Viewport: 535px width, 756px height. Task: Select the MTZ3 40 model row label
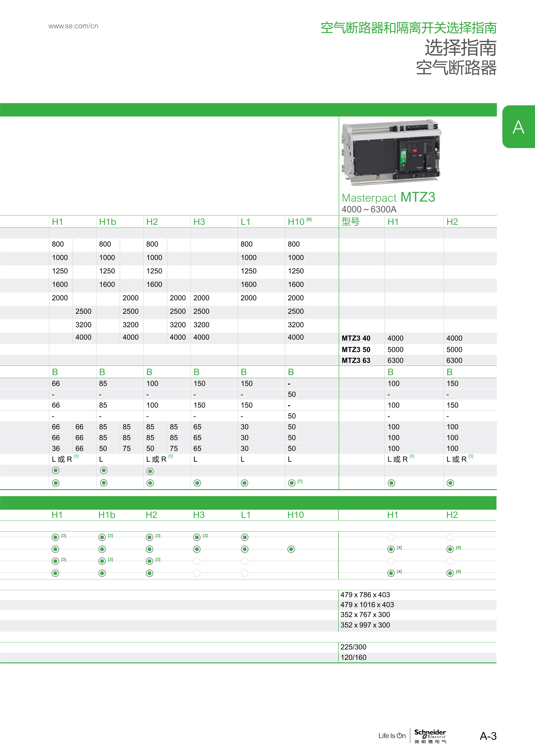(356, 338)
